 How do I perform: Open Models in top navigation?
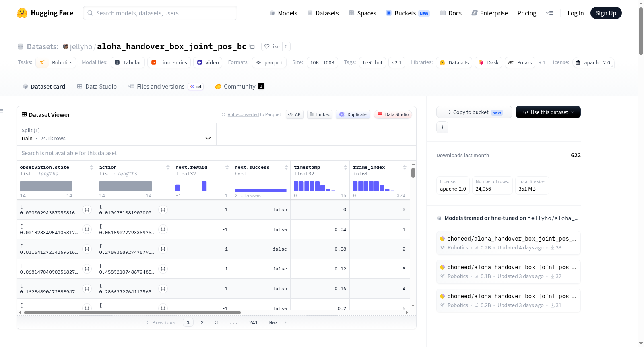point(283,13)
